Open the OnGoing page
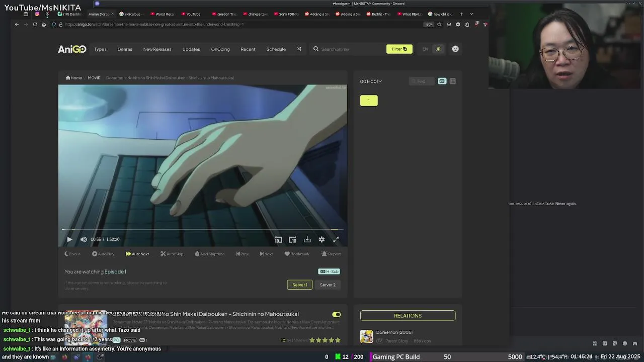 220,49
